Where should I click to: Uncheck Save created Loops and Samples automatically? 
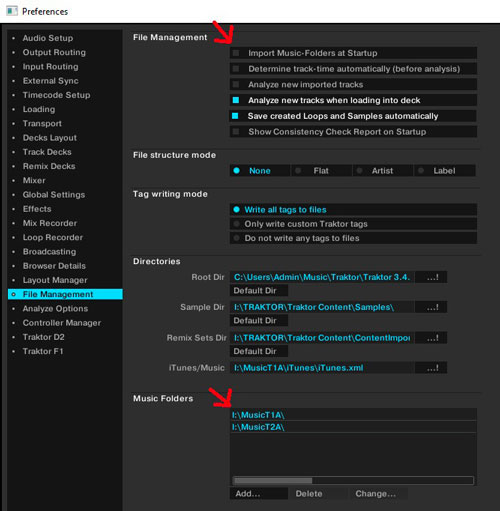click(x=235, y=116)
